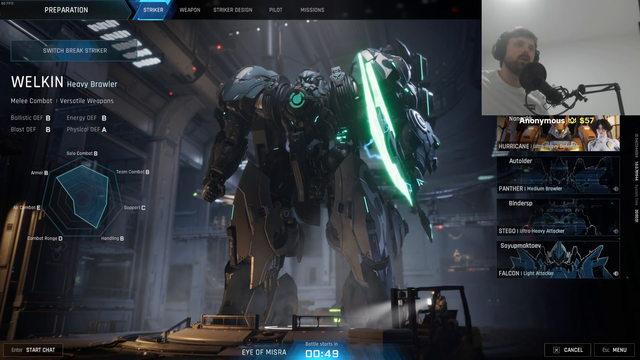Click the Heavy Brawler class label

[x=92, y=84]
